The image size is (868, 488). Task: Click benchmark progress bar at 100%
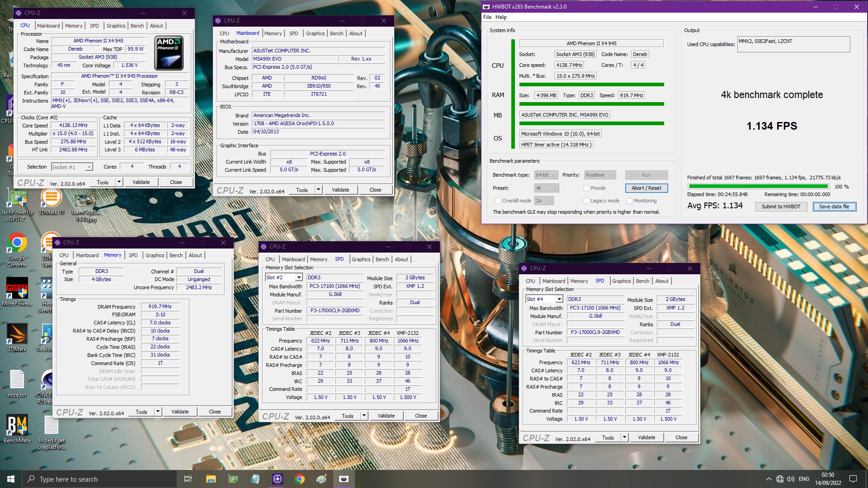coord(758,186)
